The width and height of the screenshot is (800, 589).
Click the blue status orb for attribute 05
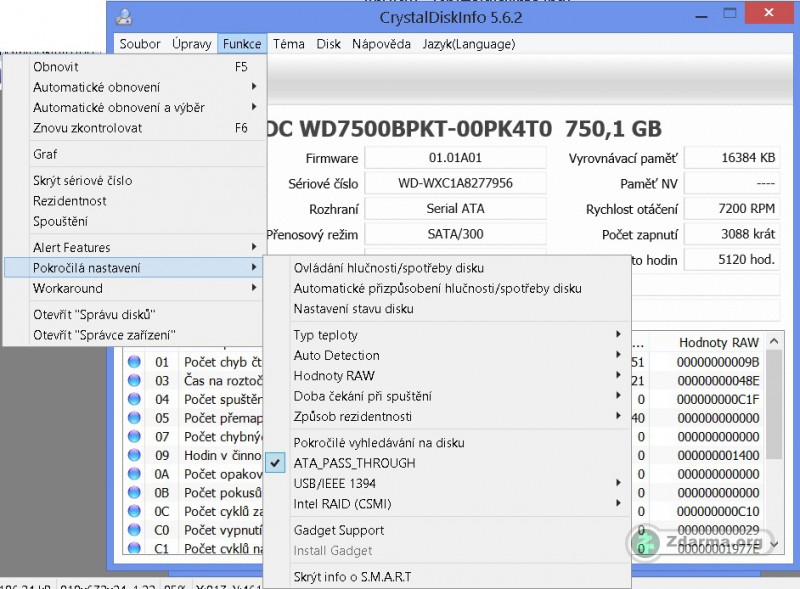tap(134, 418)
